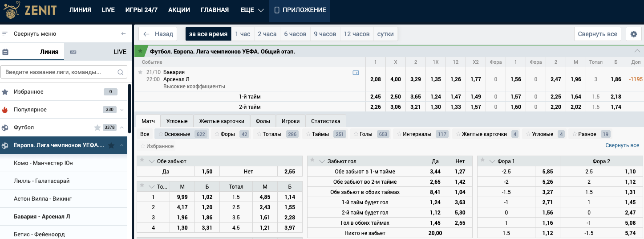Collapse the Фора 1 market chevron
The image size is (644, 239).
click(x=492, y=161)
